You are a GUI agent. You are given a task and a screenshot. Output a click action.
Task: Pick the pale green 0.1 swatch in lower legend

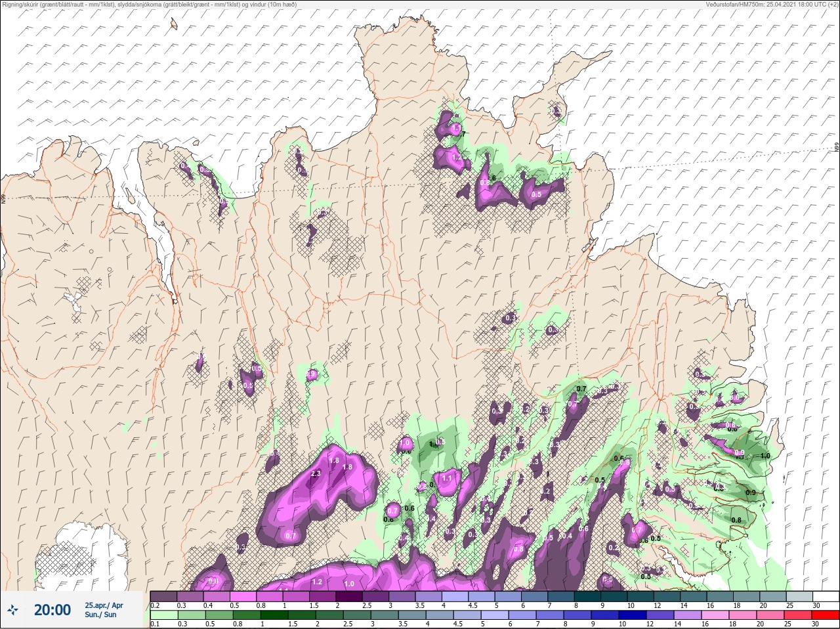point(163,615)
